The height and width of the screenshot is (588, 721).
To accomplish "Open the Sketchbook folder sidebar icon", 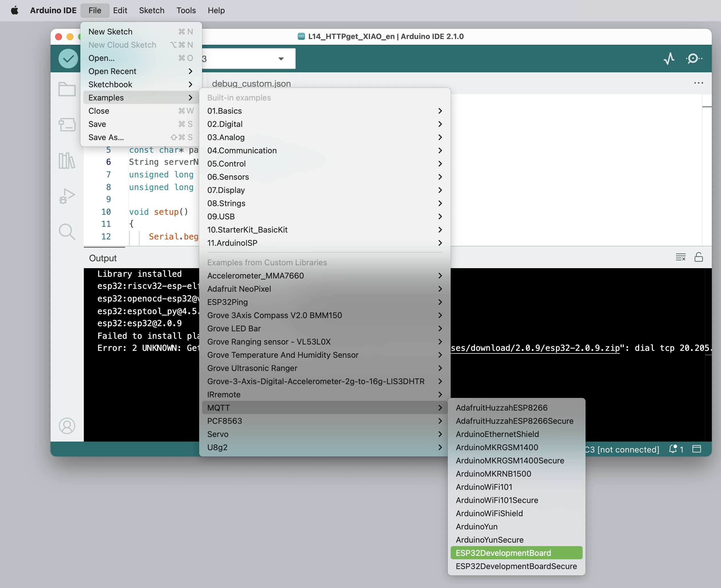I will click(x=67, y=89).
